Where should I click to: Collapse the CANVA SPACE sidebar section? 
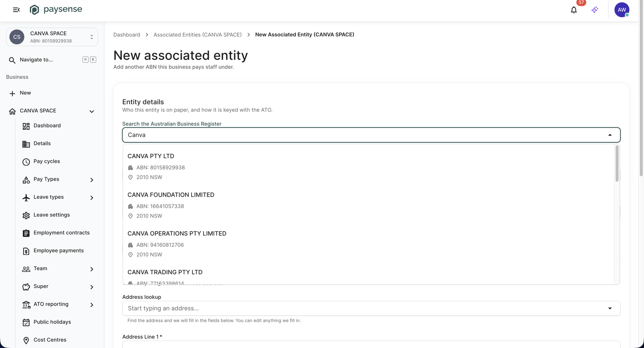92,111
